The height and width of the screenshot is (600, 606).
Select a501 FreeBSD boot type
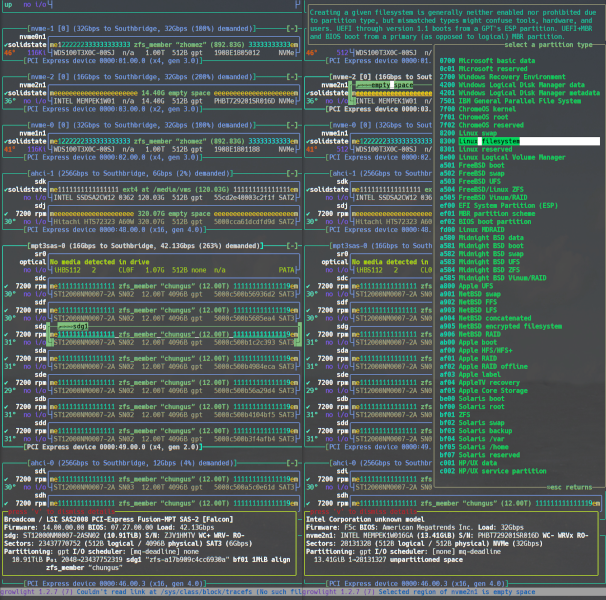pos(472,165)
